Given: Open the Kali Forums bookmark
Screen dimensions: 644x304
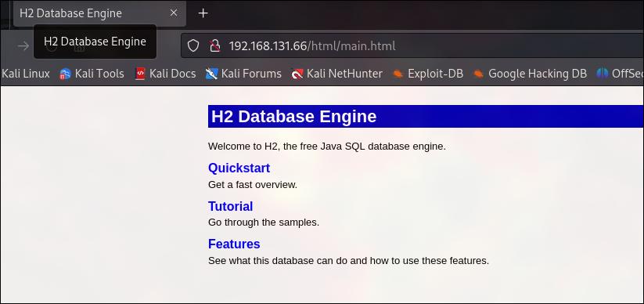Looking at the screenshot, I should [x=243, y=74].
